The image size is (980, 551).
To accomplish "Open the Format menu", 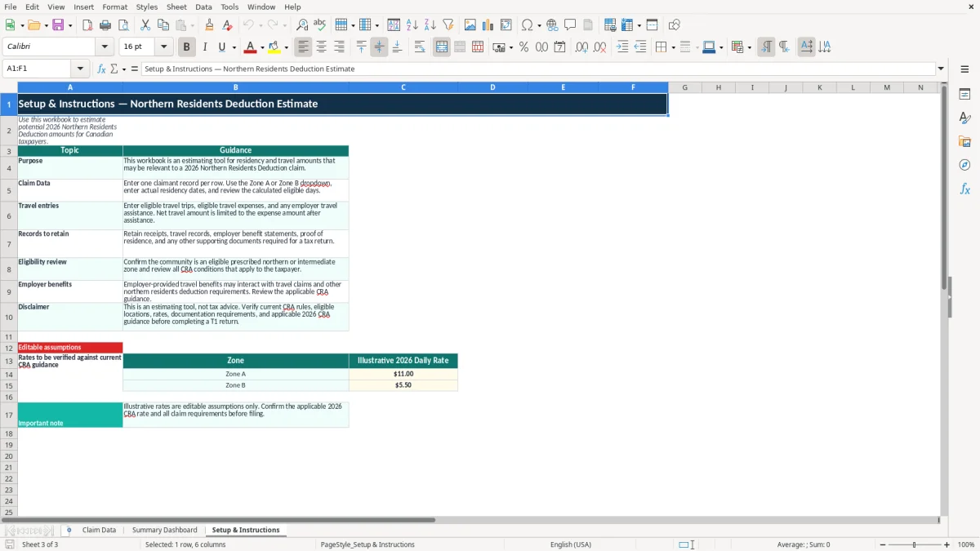I will pyautogui.click(x=114, y=7).
